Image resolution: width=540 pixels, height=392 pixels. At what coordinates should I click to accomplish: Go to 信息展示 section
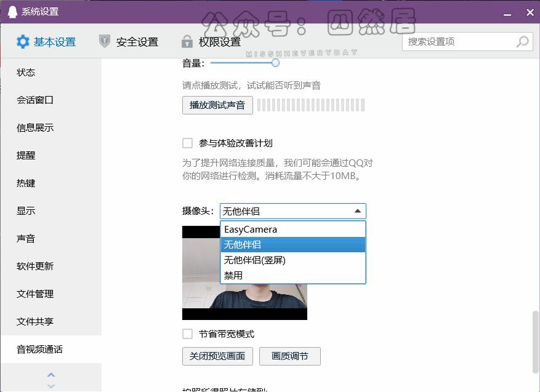click(x=51, y=127)
